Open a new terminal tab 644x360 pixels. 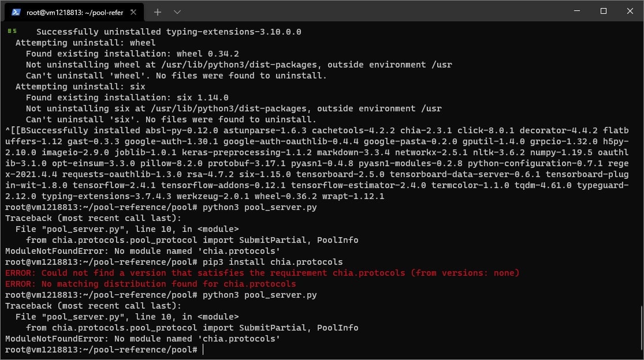point(157,12)
